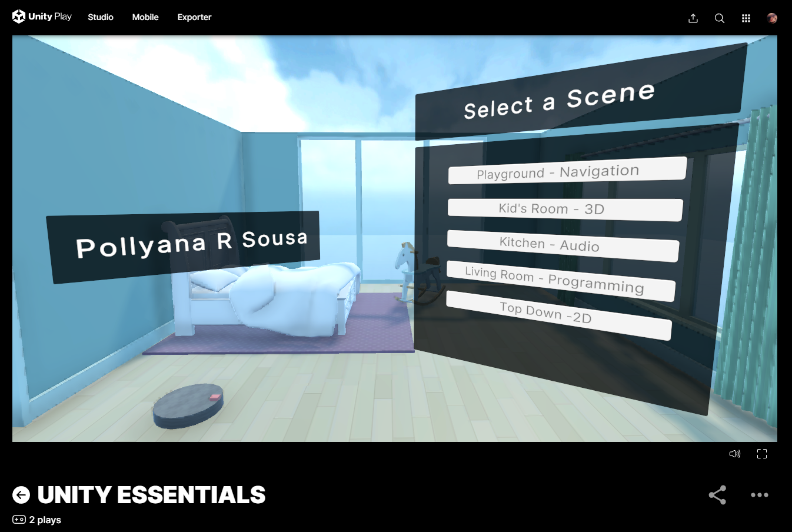The height and width of the screenshot is (532, 792).
Task: Select Living Room - Programming scene
Action: pos(561,281)
